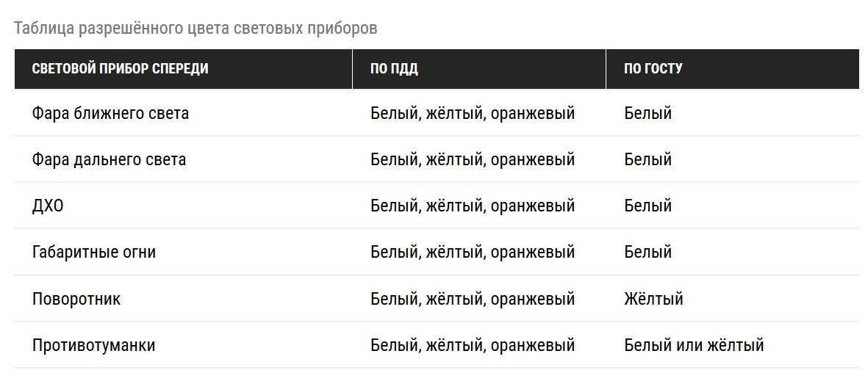Click the ПДД colors cell for Противотуманки

(x=473, y=345)
